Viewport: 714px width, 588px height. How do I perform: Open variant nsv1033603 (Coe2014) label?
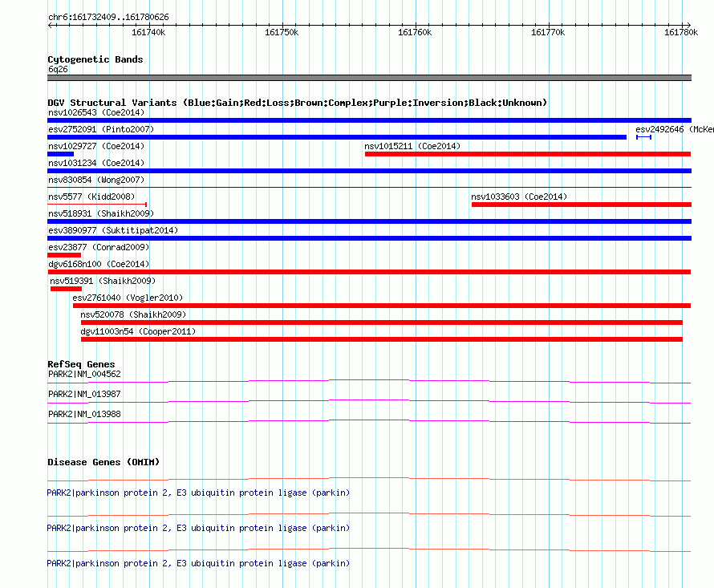[x=519, y=197]
